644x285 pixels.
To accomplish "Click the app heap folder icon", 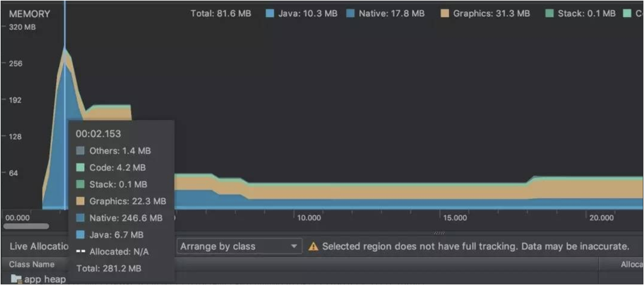I will [16, 279].
